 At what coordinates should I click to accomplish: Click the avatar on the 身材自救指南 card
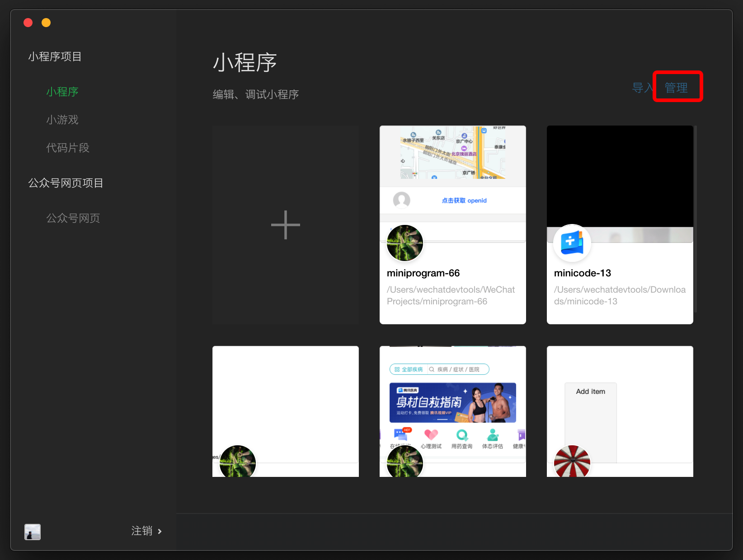click(x=405, y=462)
